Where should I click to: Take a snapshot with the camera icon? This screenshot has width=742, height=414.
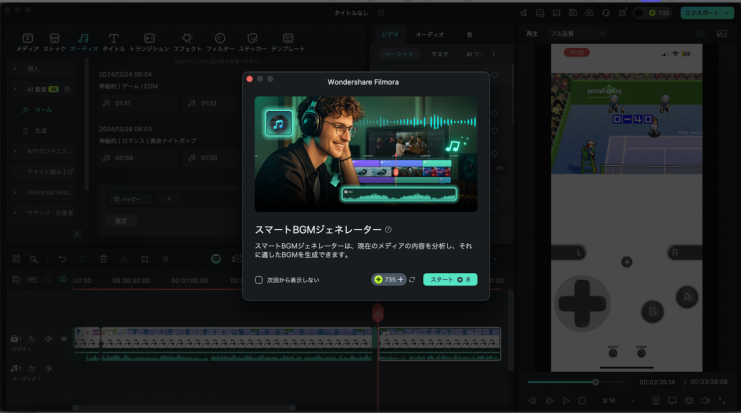[689, 400]
